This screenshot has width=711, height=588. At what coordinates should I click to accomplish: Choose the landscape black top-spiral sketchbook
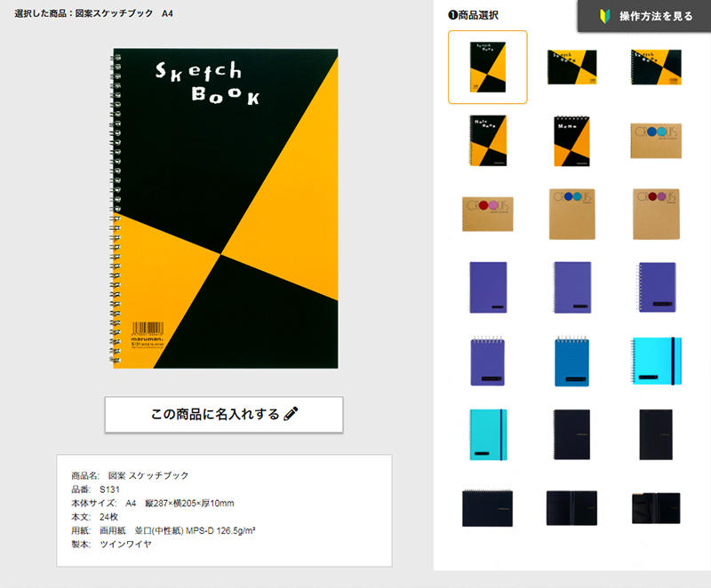pyautogui.click(x=487, y=507)
